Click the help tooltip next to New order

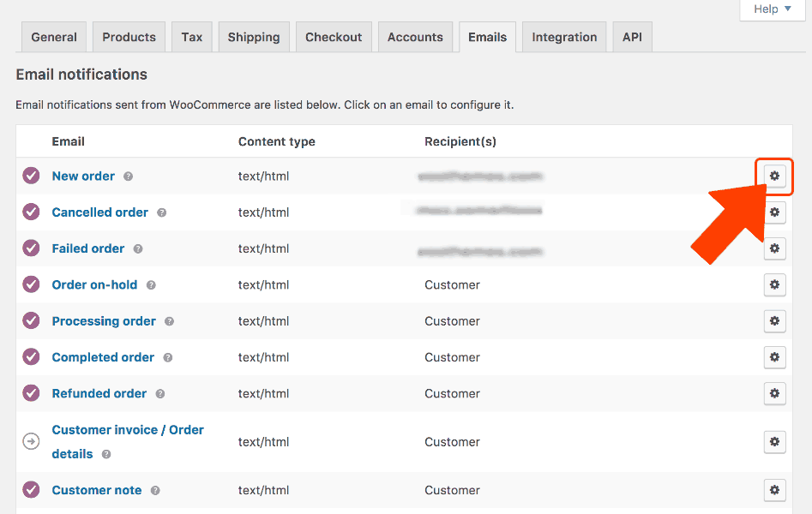(127, 176)
